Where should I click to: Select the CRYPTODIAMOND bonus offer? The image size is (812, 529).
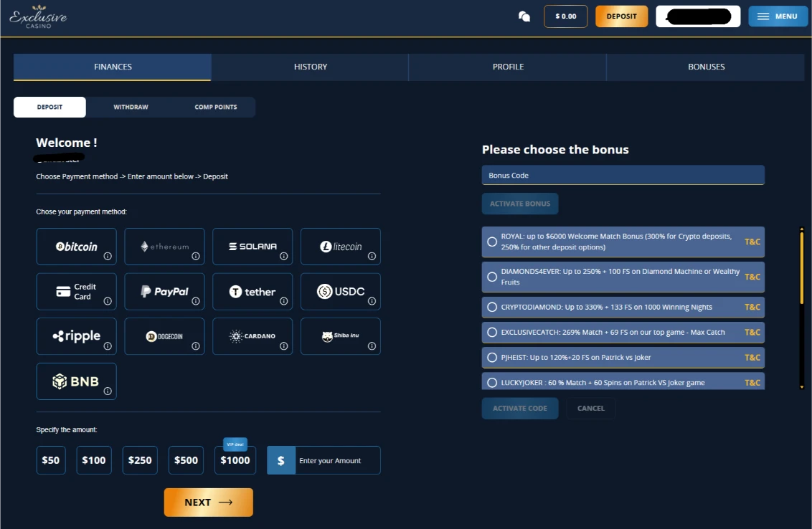[492, 307]
